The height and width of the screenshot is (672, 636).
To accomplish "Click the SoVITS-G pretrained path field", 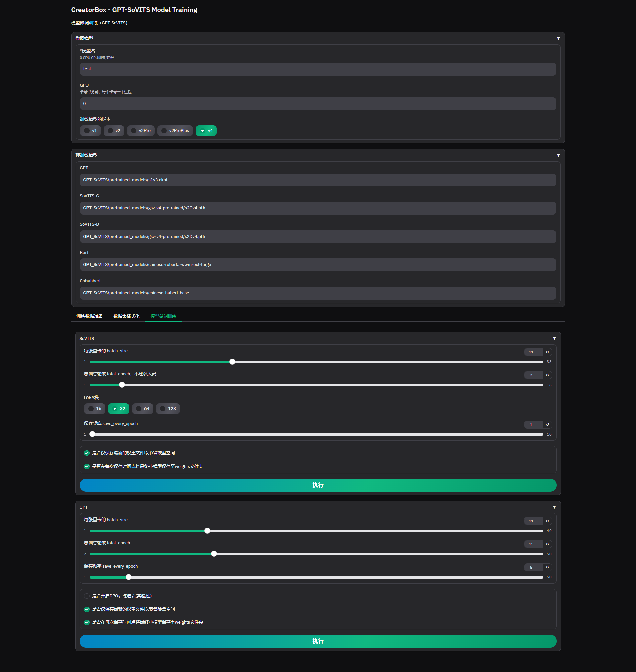I will pos(318,208).
